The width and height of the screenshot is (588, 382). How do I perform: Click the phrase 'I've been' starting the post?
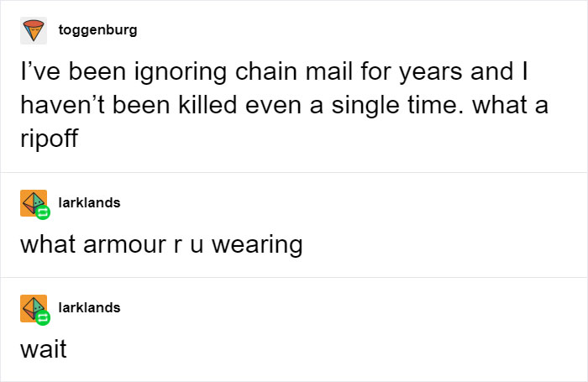tap(61, 74)
